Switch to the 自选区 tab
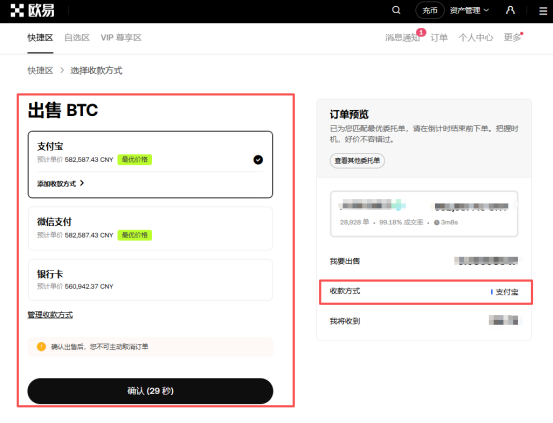 [x=77, y=37]
